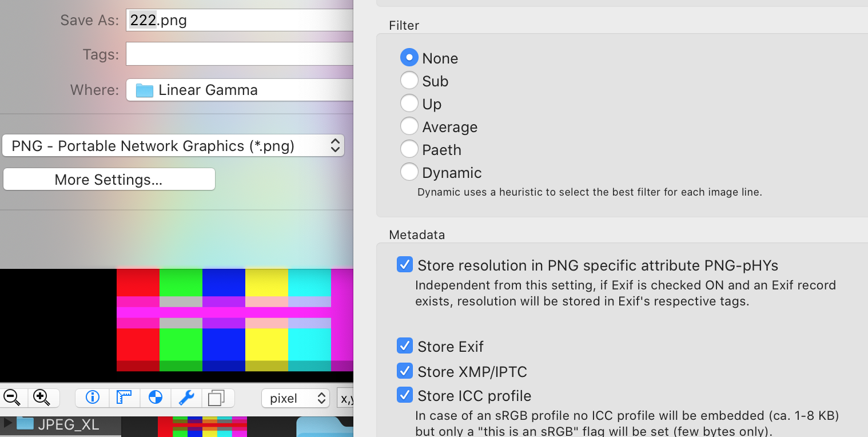Toggle the Store ICC profile checkbox

point(404,395)
